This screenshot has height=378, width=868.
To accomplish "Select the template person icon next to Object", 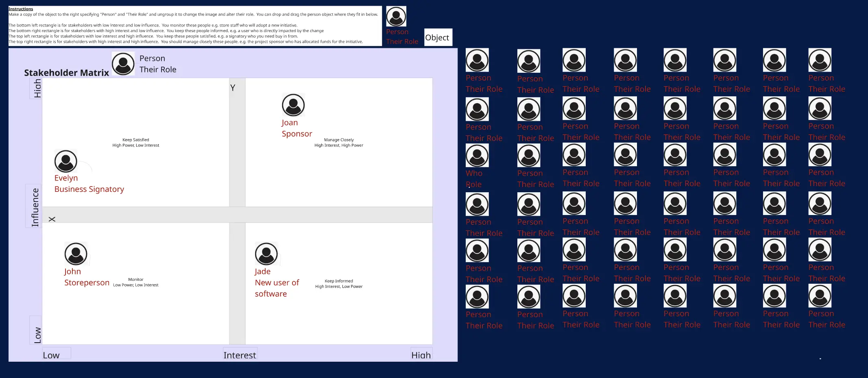I will pos(396,17).
